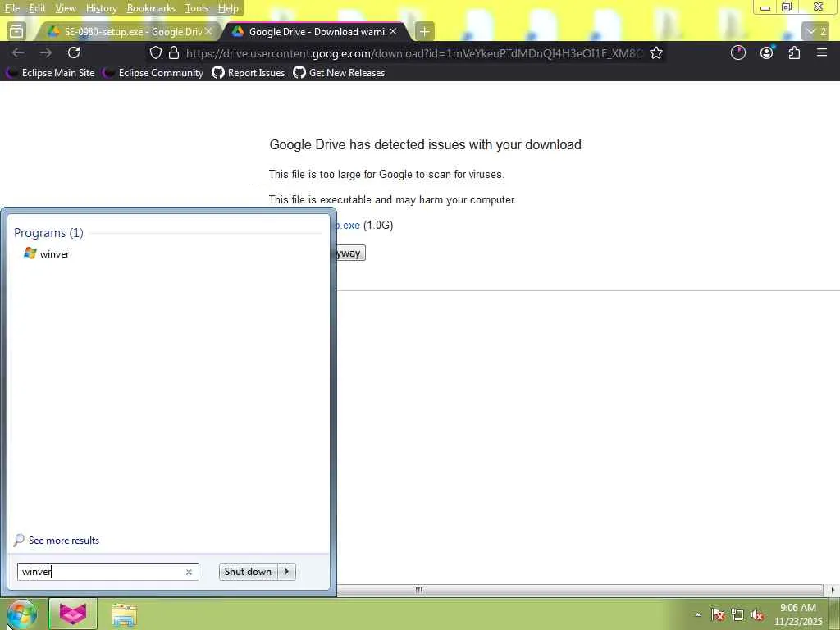840x630 pixels.
Task: Open Windows Explorer from taskbar
Action: point(124,614)
